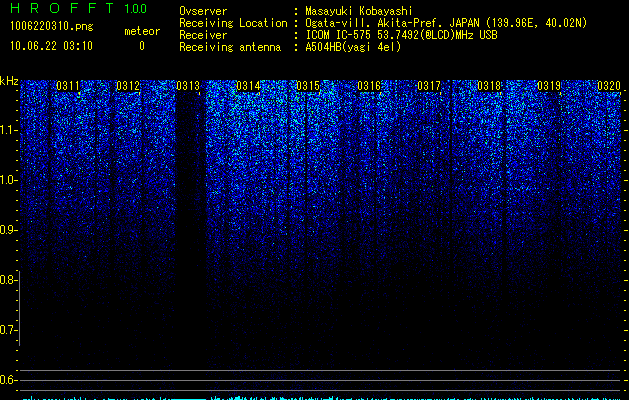Click the 0313 time marker
Screen dimensions: 629x400
[188, 86]
